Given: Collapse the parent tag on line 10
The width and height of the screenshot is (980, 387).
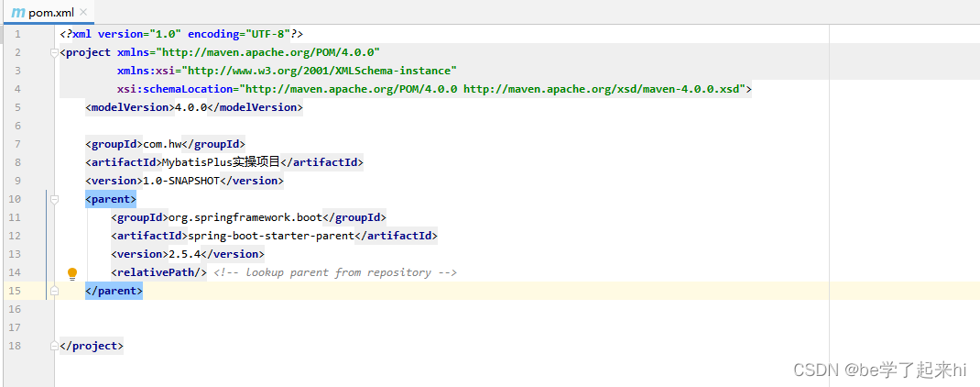Looking at the screenshot, I should tap(54, 199).
